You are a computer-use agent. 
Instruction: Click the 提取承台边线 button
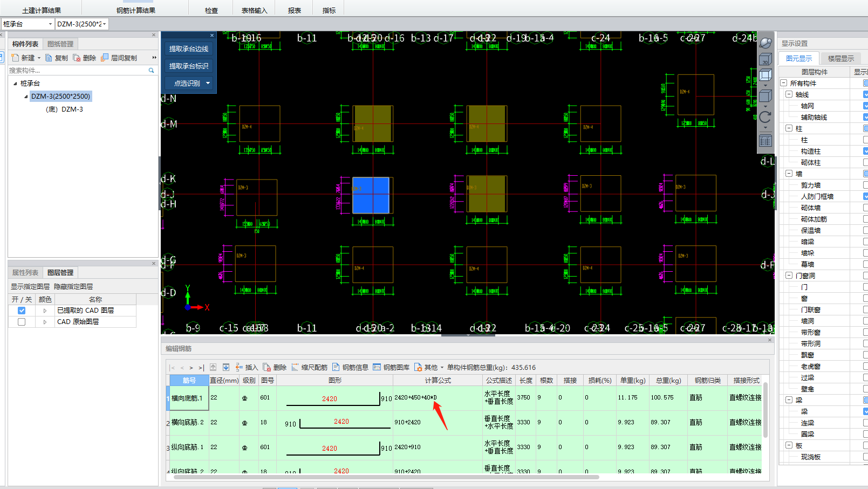coord(189,49)
